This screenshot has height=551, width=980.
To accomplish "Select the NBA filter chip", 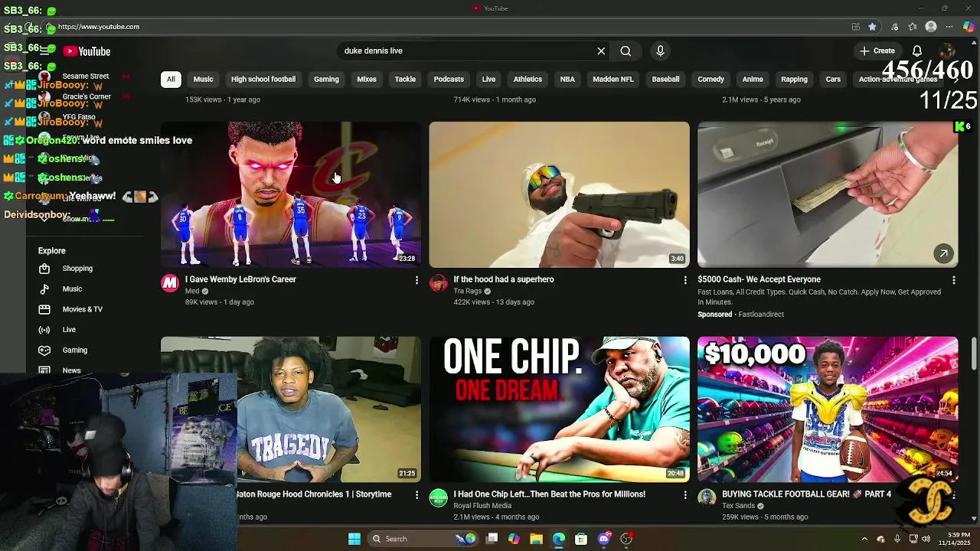I will 567,80.
